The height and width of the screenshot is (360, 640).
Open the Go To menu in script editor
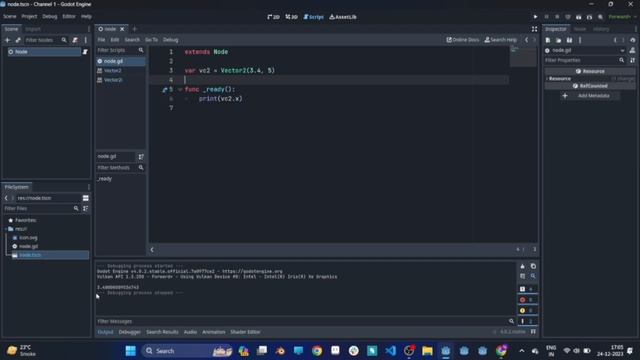[151, 40]
